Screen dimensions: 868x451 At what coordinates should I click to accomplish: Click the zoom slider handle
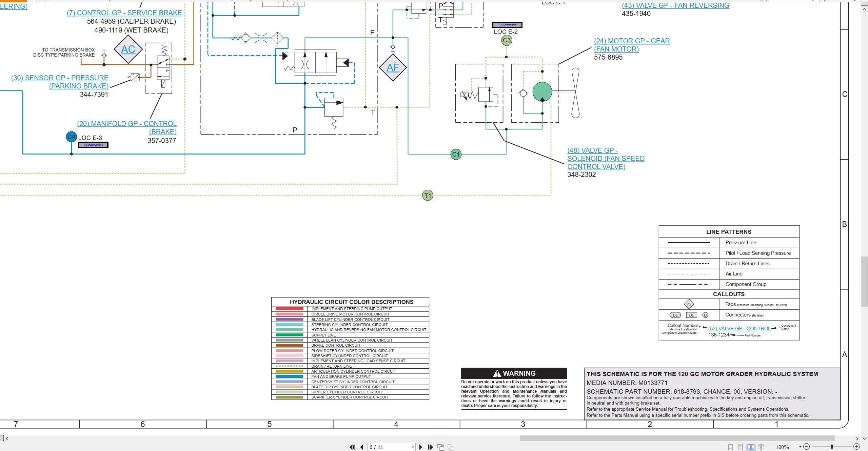[x=832, y=447]
